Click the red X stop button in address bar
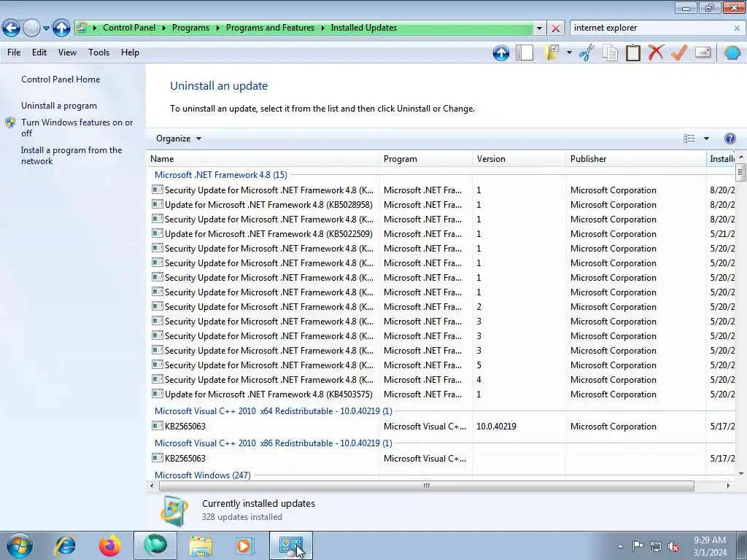 555,28
